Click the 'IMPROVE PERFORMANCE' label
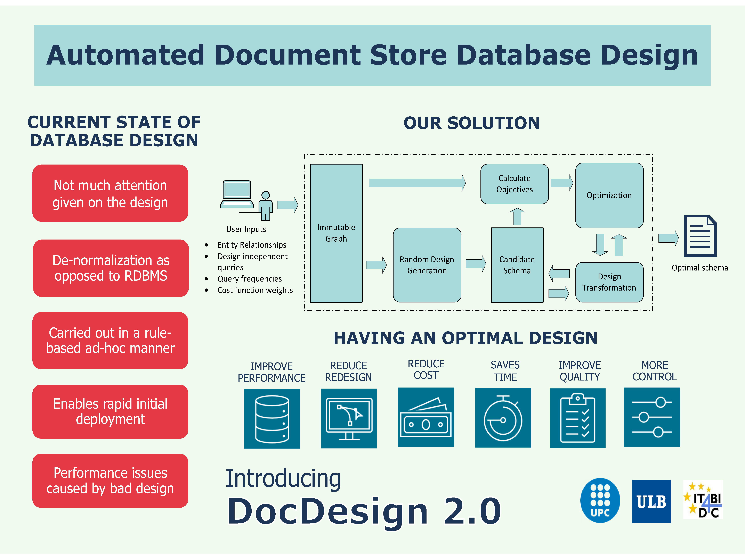Viewport: 745px width, 560px height. 272,372
